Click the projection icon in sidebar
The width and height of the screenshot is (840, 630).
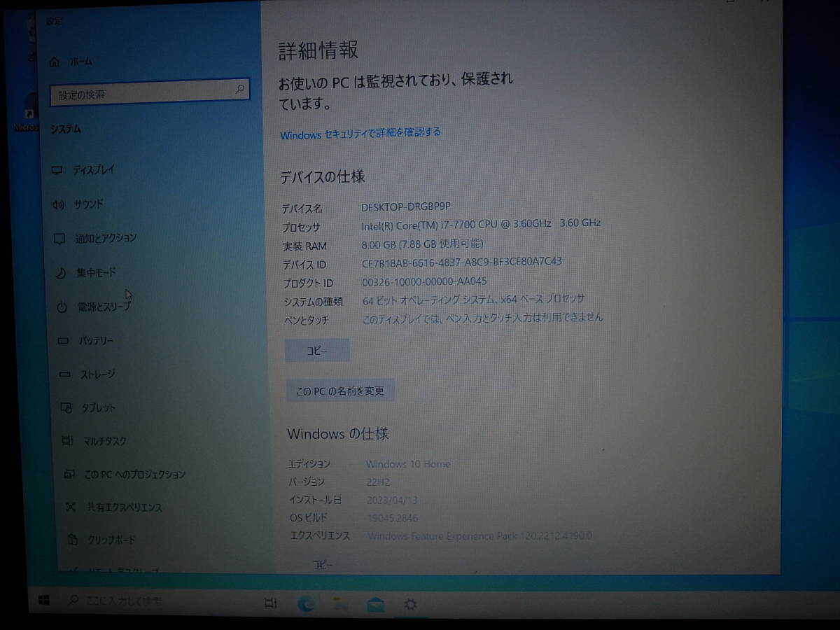(x=69, y=475)
